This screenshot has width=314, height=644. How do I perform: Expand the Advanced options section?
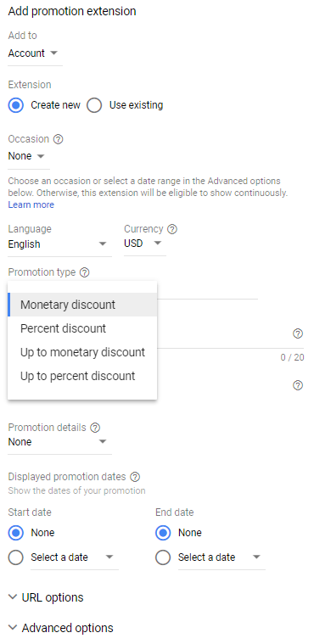[61, 628]
